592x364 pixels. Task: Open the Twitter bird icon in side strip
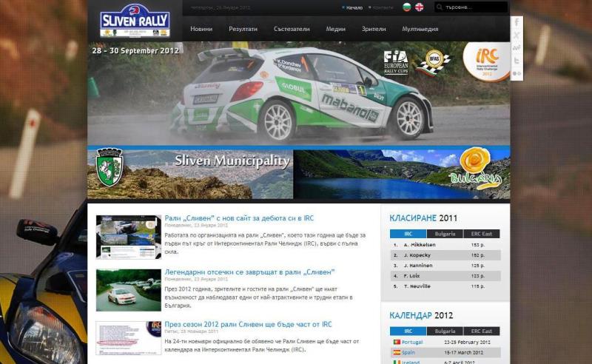[517, 61]
